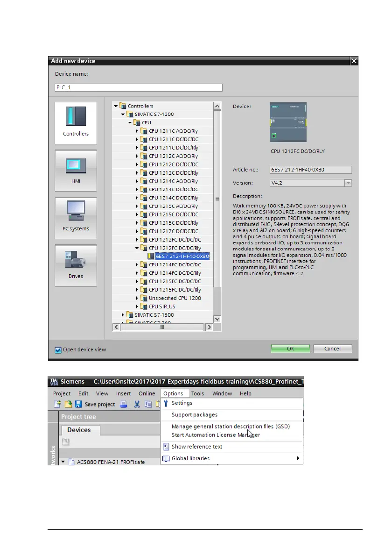Click the Save project button text
Image resolution: width=392 pixels, height=556 pixels.
click(100, 404)
